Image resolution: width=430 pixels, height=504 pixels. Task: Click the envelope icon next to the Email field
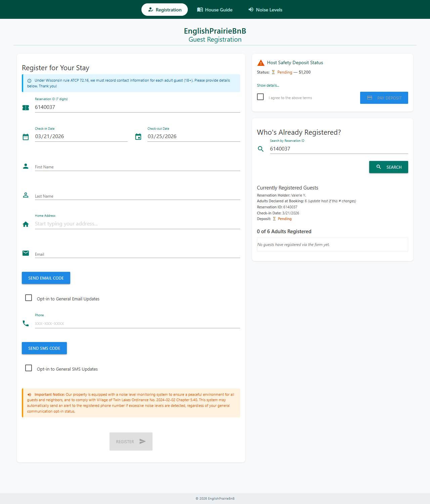pos(26,253)
